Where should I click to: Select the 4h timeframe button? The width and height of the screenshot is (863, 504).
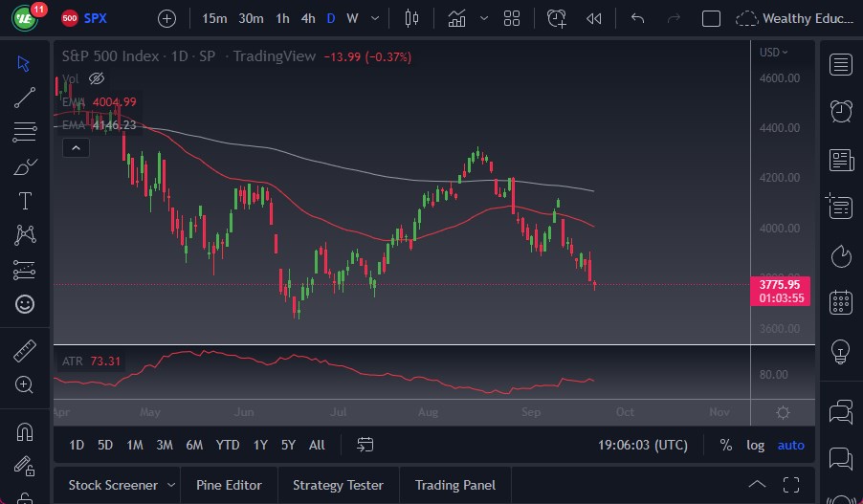[x=307, y=18]
